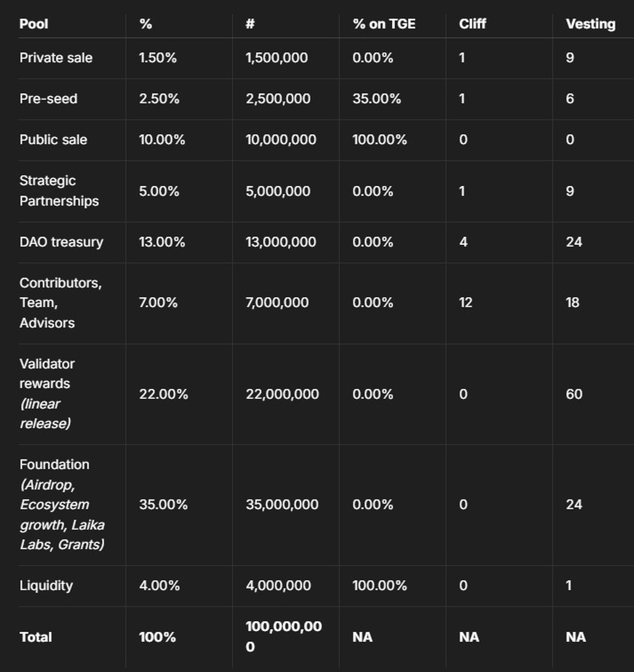The height and width of the screenshot is (672, 634).
Task: Click the Vesting column header
Action: click(x=590, y=24)
